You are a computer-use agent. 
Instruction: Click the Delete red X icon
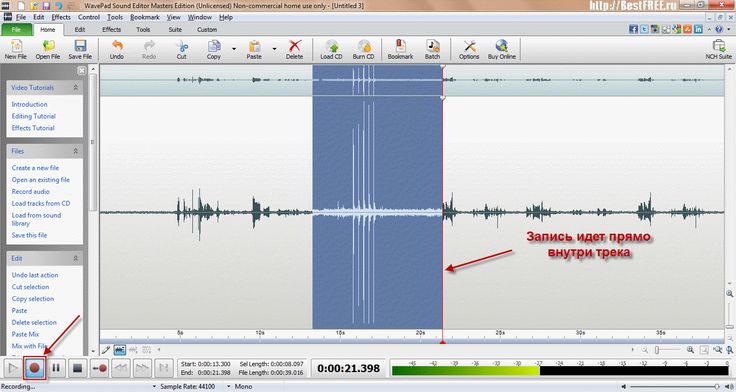[294, 49]
